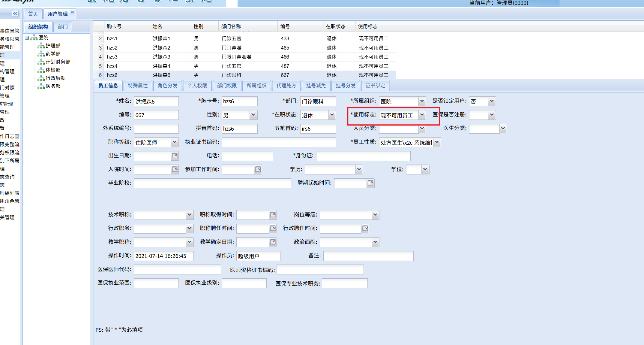Open the 出生日期 calendar picker
644x345 pixels.
(x=175, y=156)
